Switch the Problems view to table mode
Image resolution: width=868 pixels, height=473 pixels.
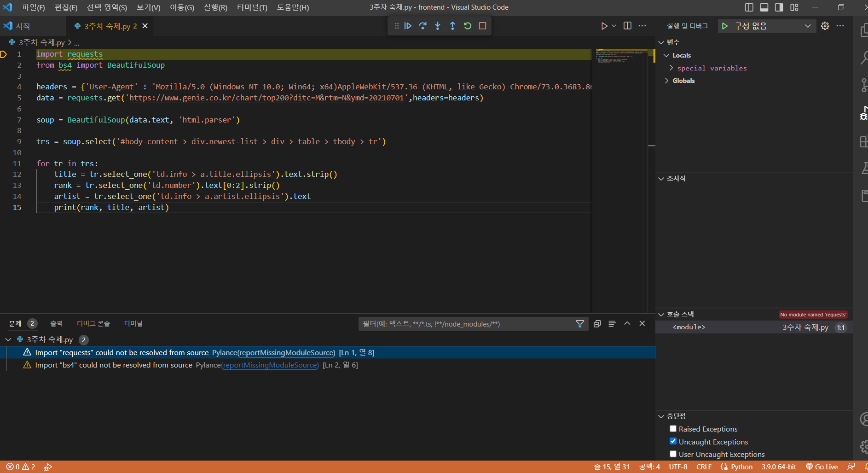pyautogui.click(x=612, y=324)
